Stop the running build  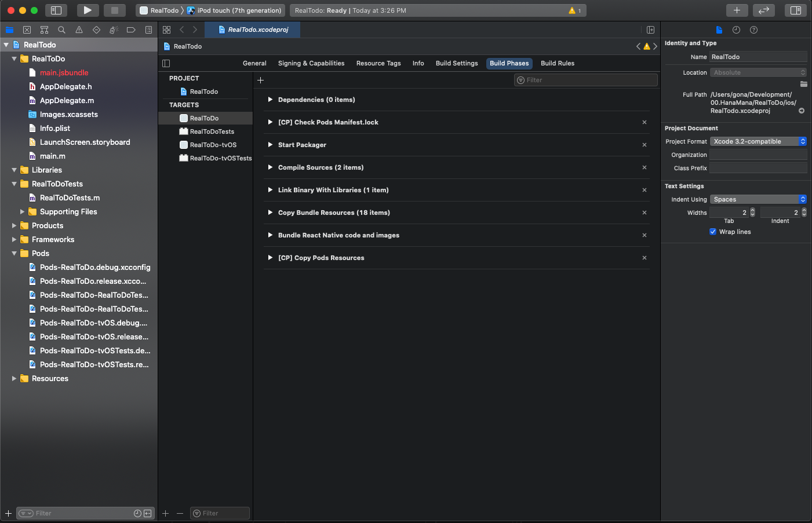pos(115,10)
